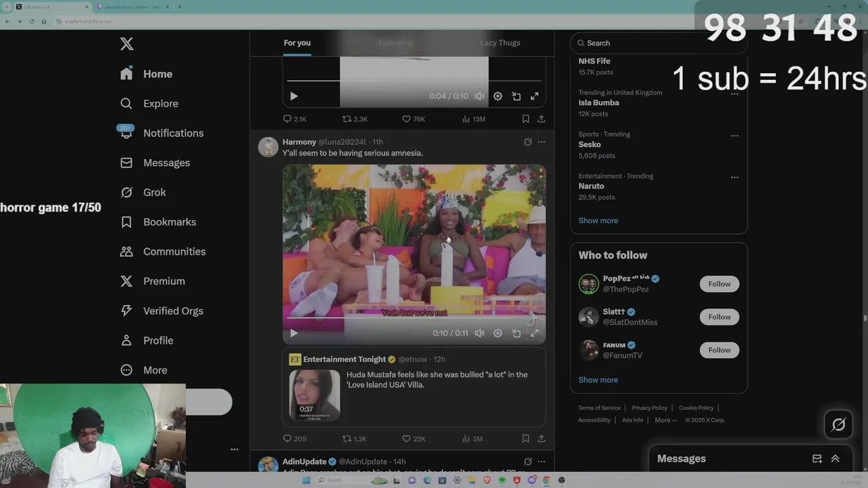The height and width of the screenshot is (488, 868).
Task: Open account menu dots near the Post button
Action: [235, 449]
